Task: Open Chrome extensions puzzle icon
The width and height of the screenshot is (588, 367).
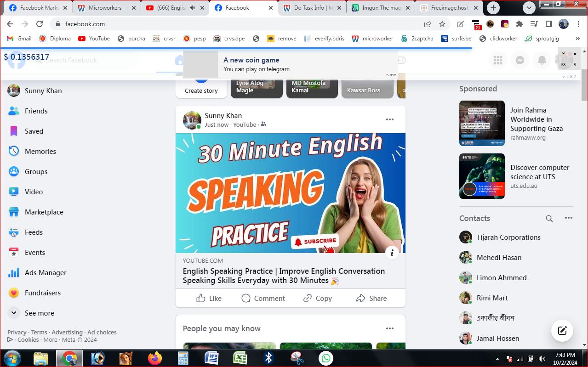Action: point(519,24)
